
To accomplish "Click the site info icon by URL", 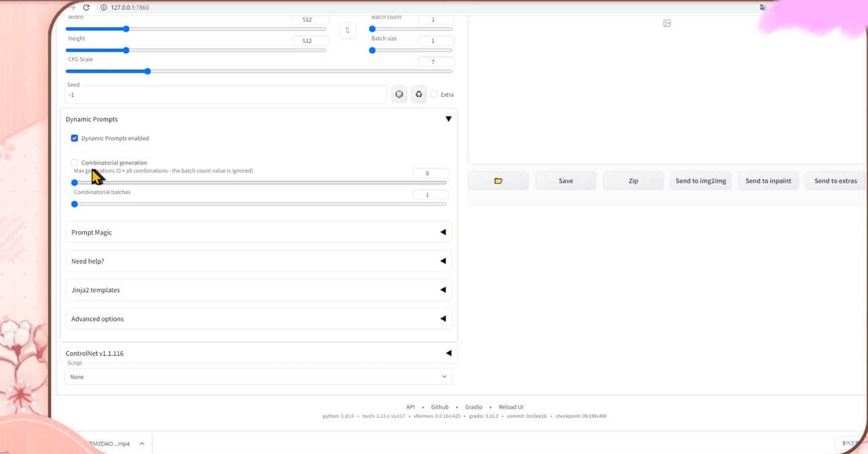I will (x=104, y=7).
